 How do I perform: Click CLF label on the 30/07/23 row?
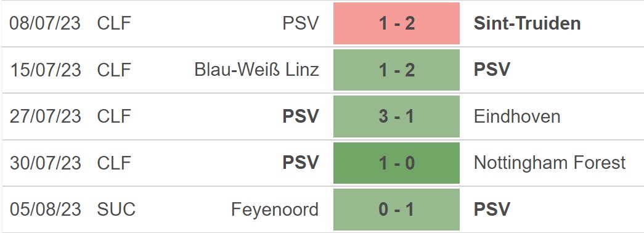[x=114, y=163]
